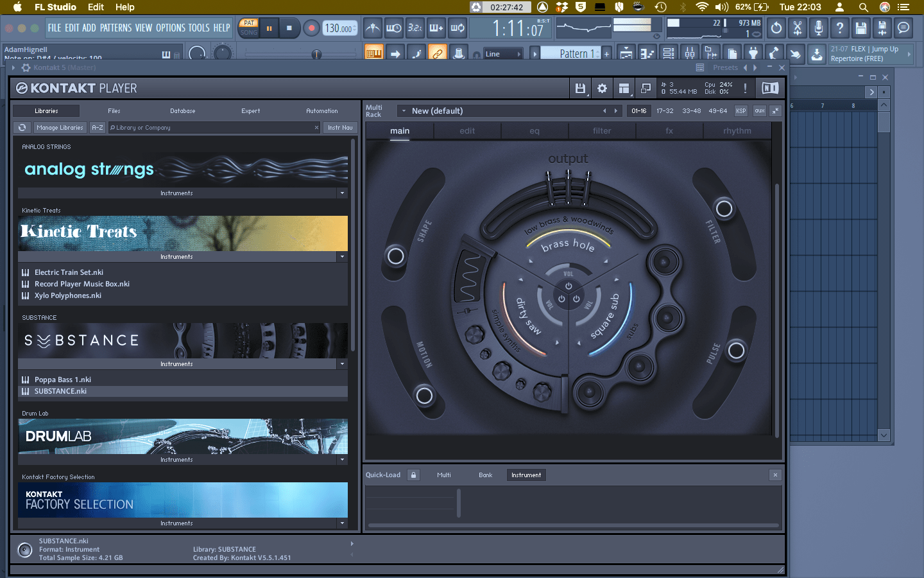Open the rhythm tab in SUBSTANCE
The image size is (924, 578).
tap(737, 131)
